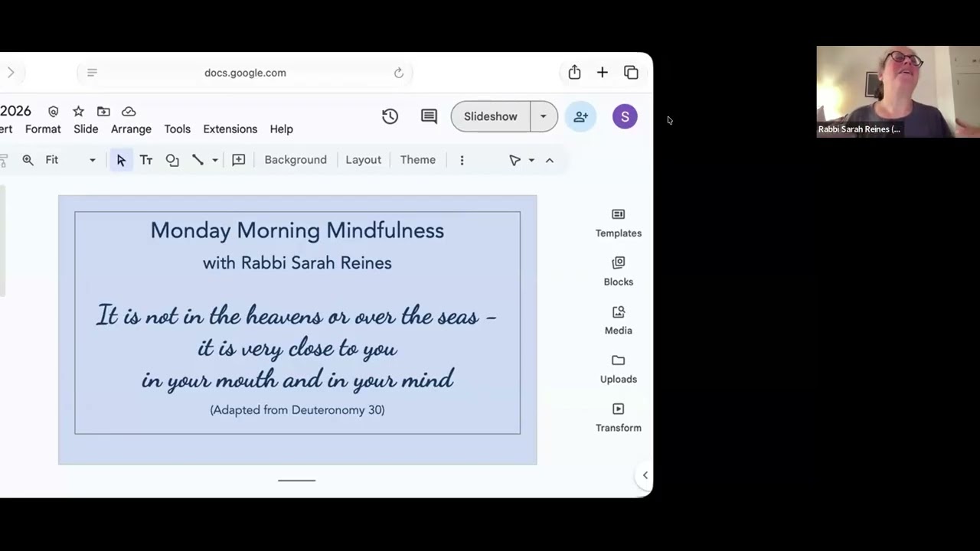The width and height of the screenshot is (980, 551).
Task: Go forward in the browser
Action: tap(11, 73)
